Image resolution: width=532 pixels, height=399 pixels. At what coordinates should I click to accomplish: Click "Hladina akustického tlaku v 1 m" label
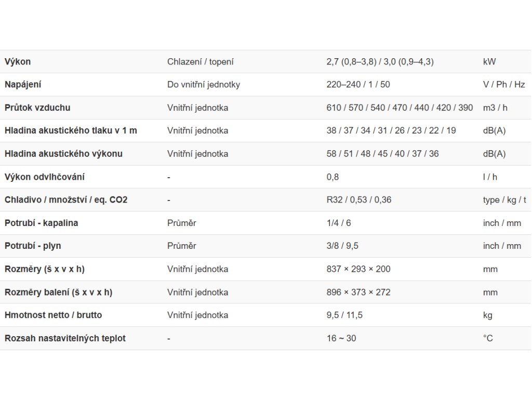[71, 131]
